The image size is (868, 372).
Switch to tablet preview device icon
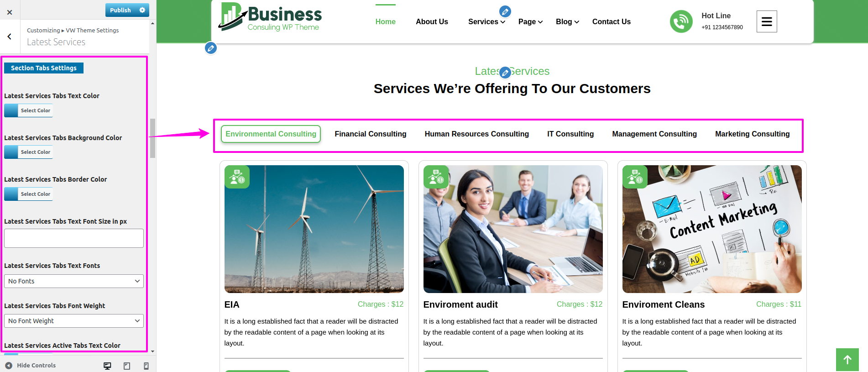click(x=127, y=366)
